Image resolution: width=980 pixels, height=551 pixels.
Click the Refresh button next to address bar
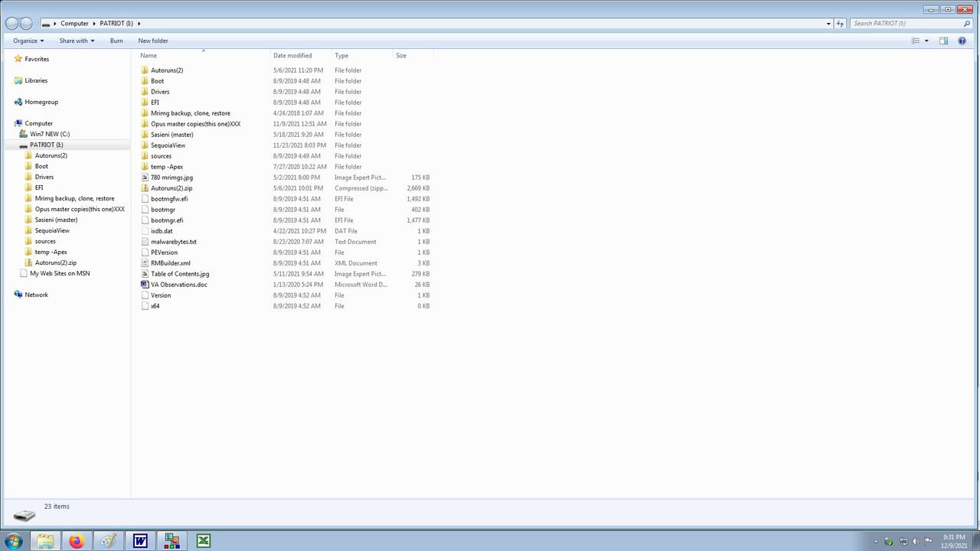840,24
